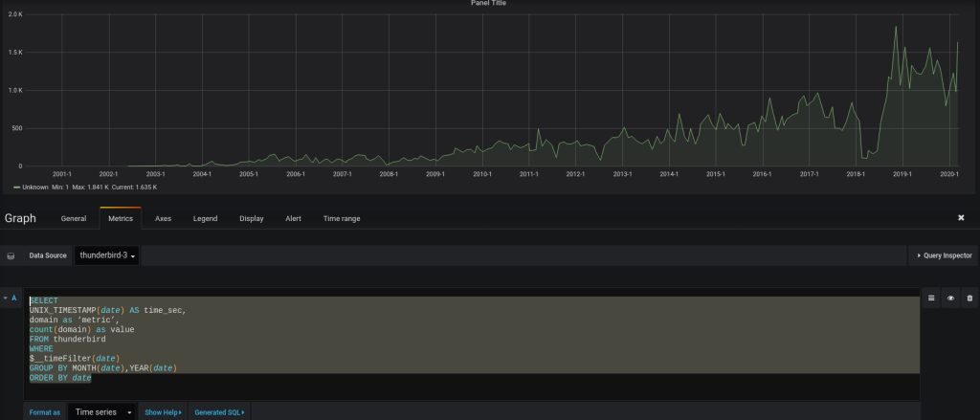This screenshot has height=420, width=980.
Task: Open the Alert tab
Action: [293, 219]
